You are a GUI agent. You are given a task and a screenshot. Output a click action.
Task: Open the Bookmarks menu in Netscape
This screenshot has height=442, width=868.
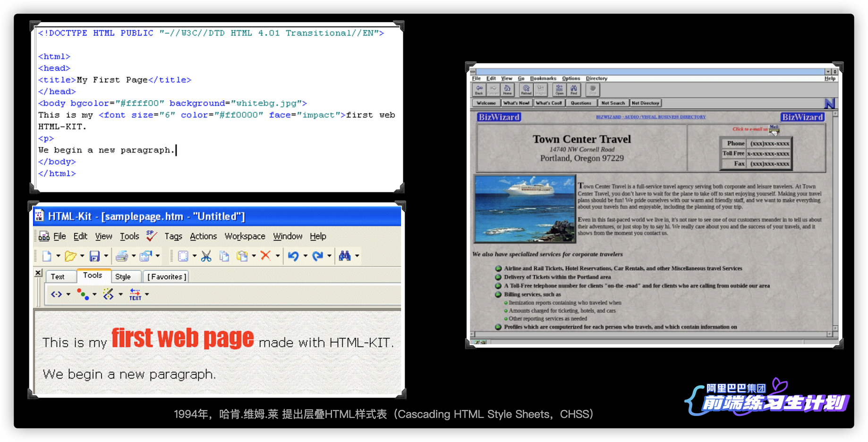(x=543, y=78)
